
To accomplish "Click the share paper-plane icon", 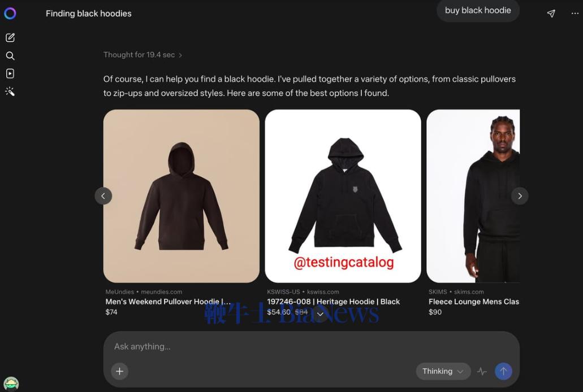I will 551,14.
